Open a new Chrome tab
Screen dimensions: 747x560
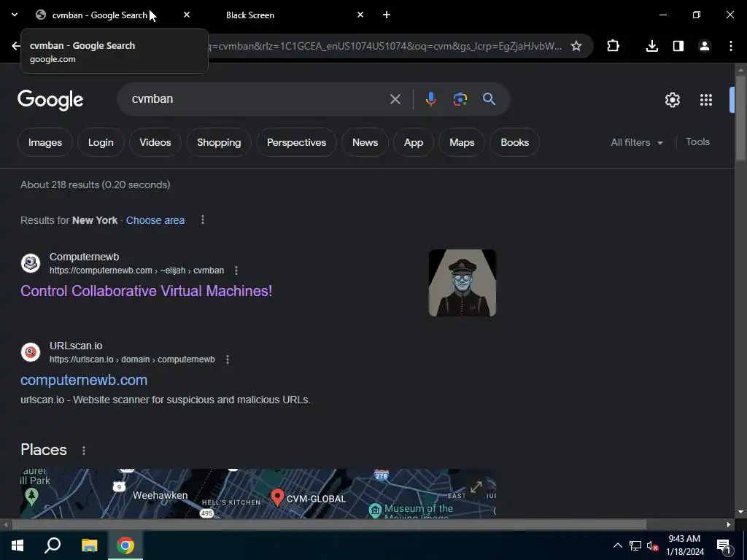click(x=387, y=15)
